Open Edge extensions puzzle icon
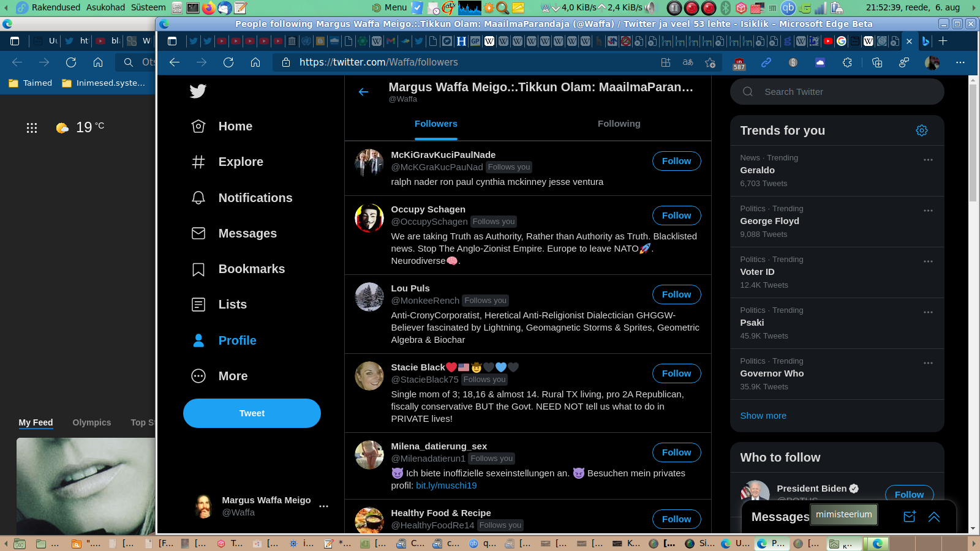 tap(847, 62)
